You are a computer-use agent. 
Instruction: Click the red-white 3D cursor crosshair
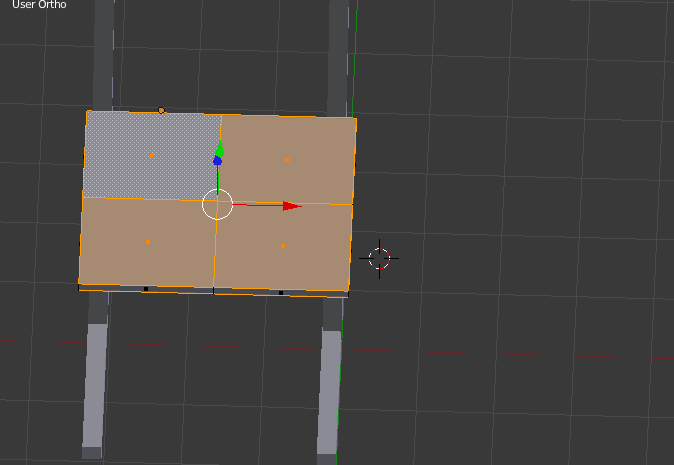pos(379,259)
